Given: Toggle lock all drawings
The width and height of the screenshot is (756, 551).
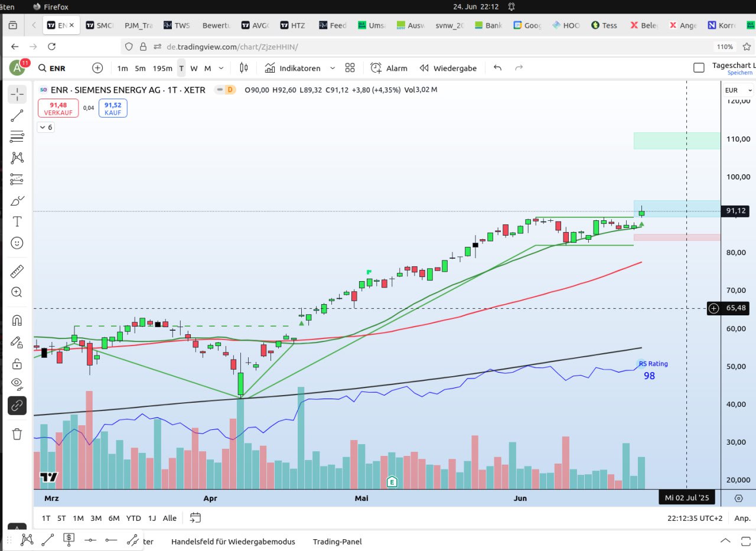Looking at the screenshot, I should tap(17, 363).
